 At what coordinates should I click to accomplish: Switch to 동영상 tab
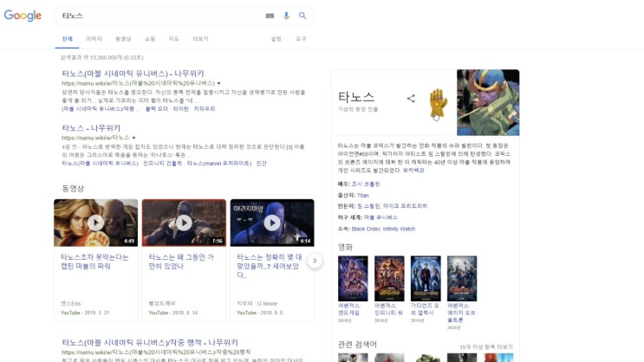click(123, 39)
